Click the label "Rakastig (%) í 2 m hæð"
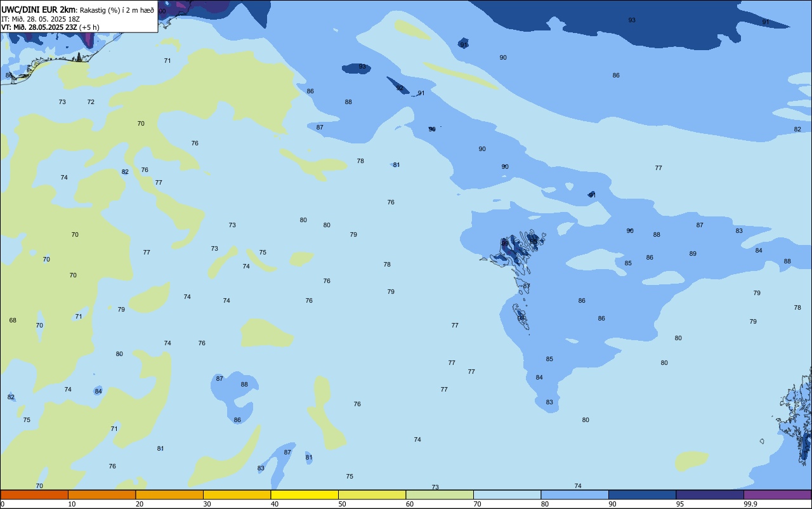Screen dimensions: 812x509 (x=117, y=10)
